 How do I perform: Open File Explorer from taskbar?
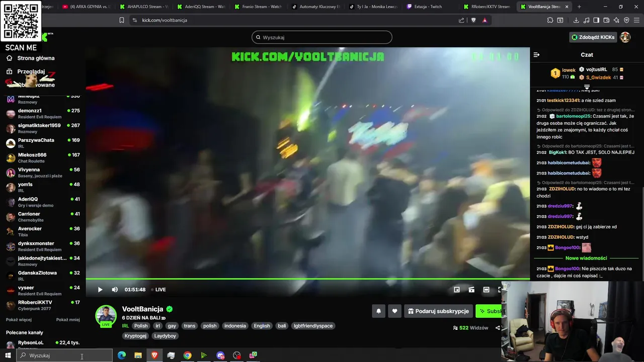point(138,355)
